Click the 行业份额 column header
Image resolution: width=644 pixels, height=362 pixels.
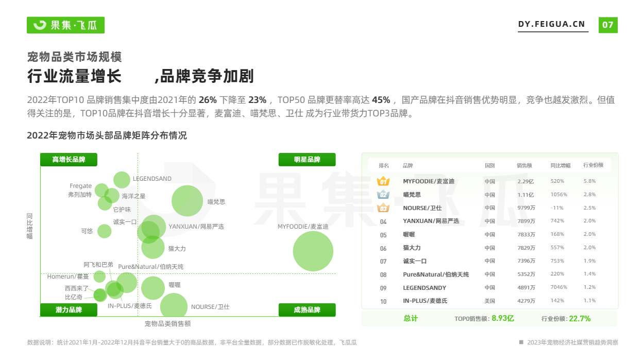pyautogui.click(x=593, y=165)
